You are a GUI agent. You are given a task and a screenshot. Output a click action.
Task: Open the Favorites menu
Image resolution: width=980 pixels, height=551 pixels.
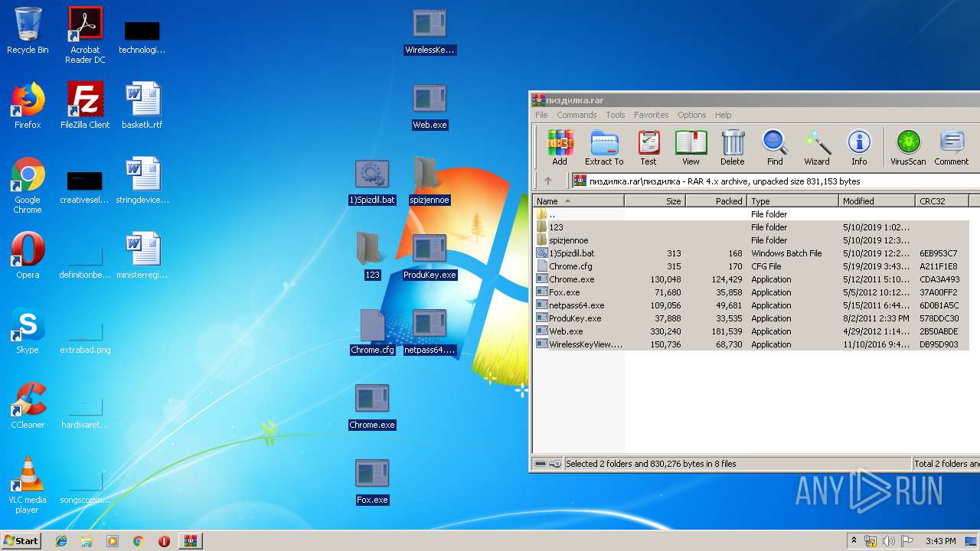pos(651,115)
